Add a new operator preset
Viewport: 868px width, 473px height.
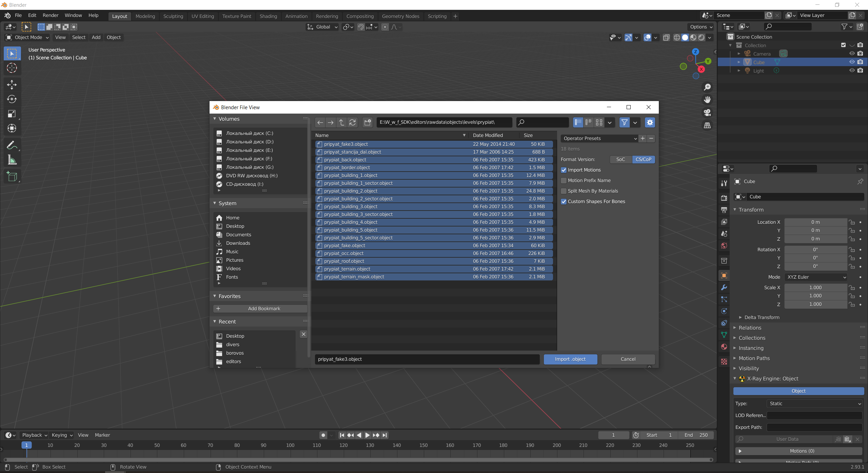[643, 138]
